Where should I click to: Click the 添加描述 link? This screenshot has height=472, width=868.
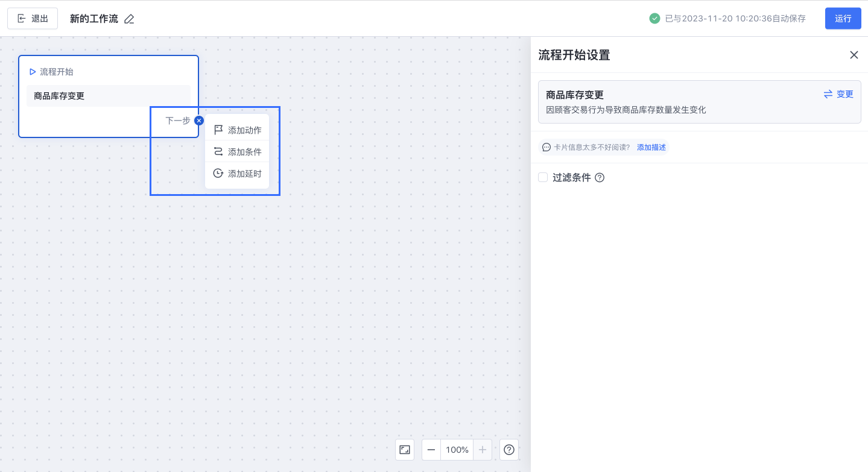tap(651, 147)
